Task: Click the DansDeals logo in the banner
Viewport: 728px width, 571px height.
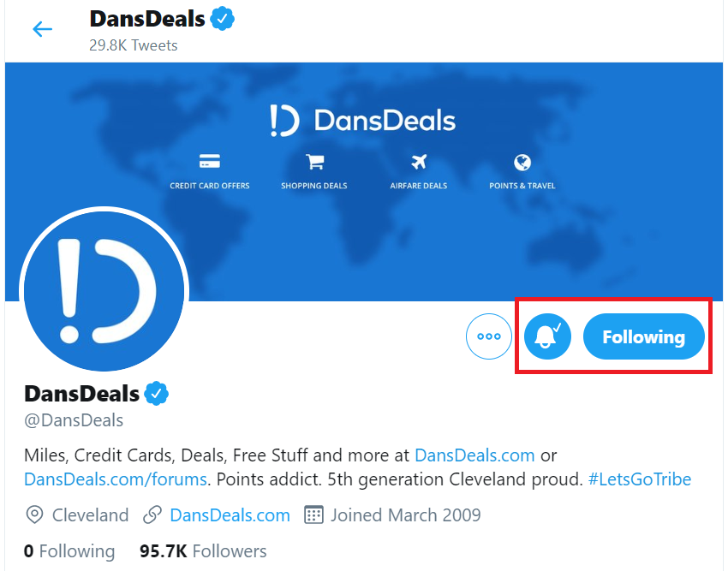Action: pyautogui.click(x=362, y=121)
